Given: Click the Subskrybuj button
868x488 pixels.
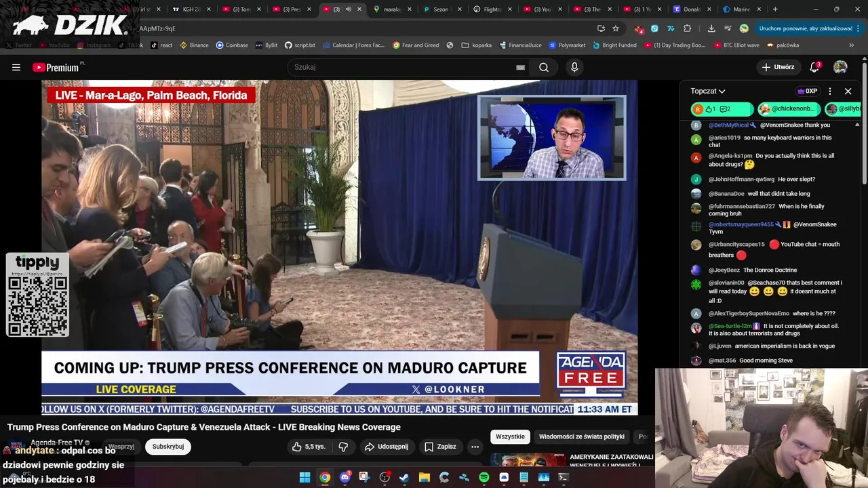Looking at the screenshot, I should click(168, 447).
